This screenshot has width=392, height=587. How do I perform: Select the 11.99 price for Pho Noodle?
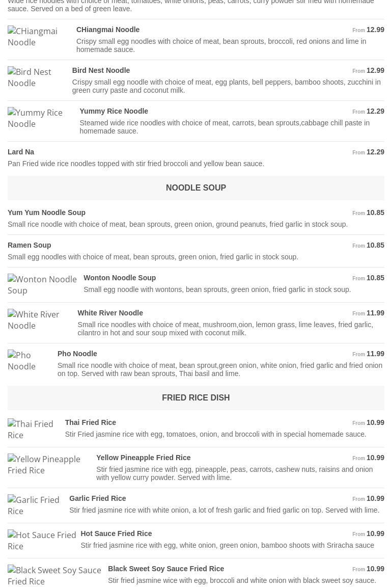click(x=375, y=354)
